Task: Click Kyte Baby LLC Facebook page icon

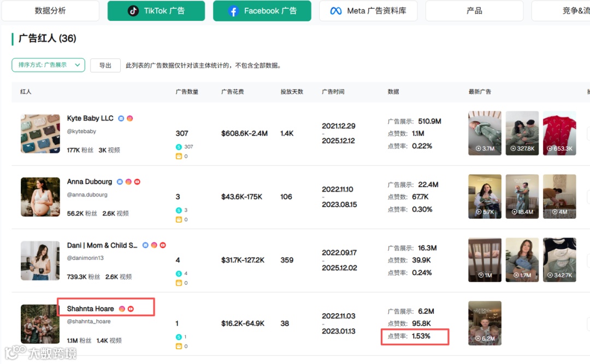Action: point(121,118)
